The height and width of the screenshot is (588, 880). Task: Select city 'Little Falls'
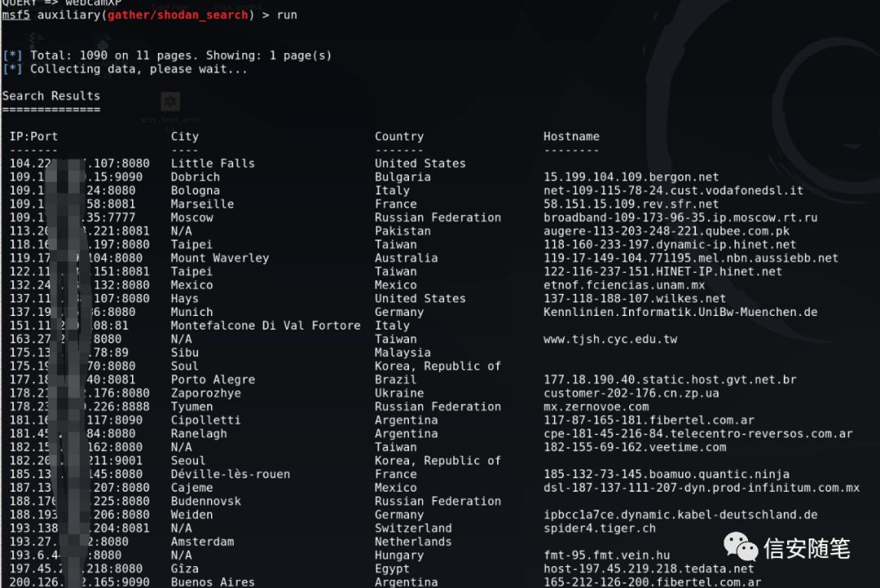213,163
